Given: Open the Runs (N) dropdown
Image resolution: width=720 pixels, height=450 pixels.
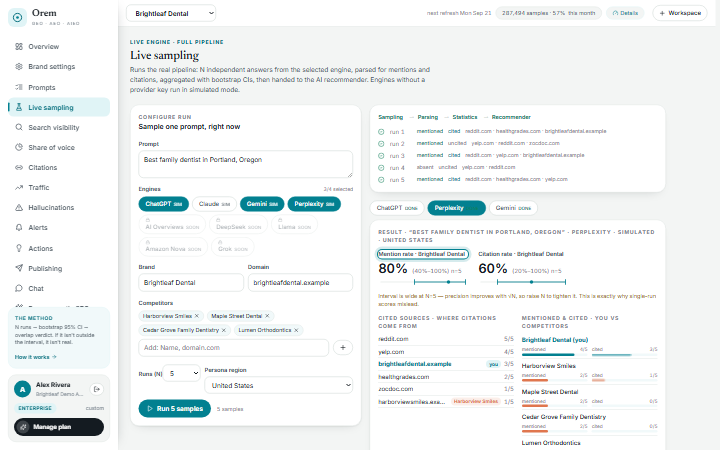Looking at the screenshot, I should tap(182, 373).
